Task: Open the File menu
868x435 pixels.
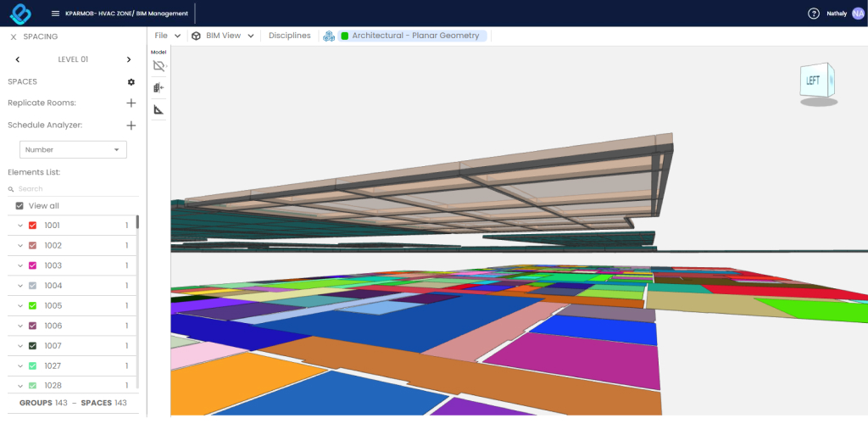Action: pos(167,36)
